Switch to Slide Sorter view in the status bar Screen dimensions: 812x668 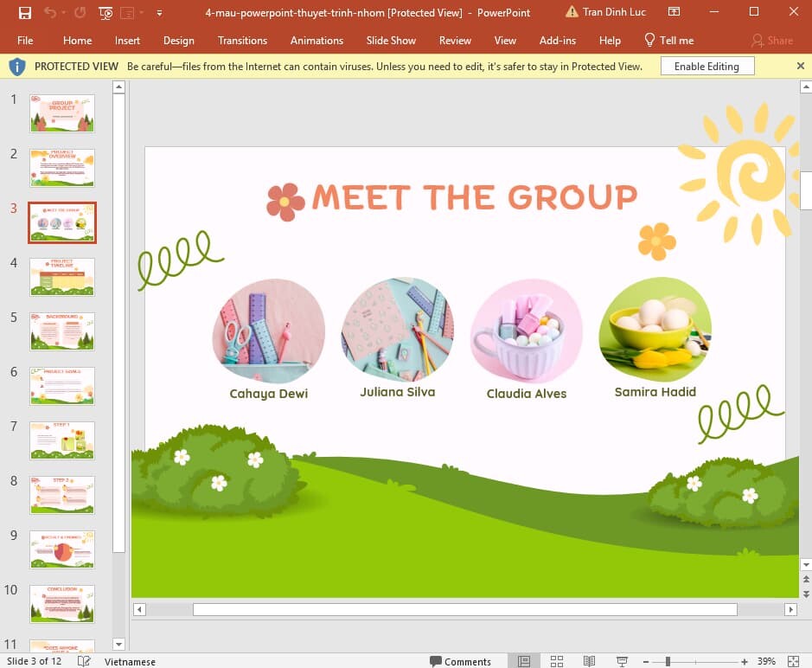557,660
